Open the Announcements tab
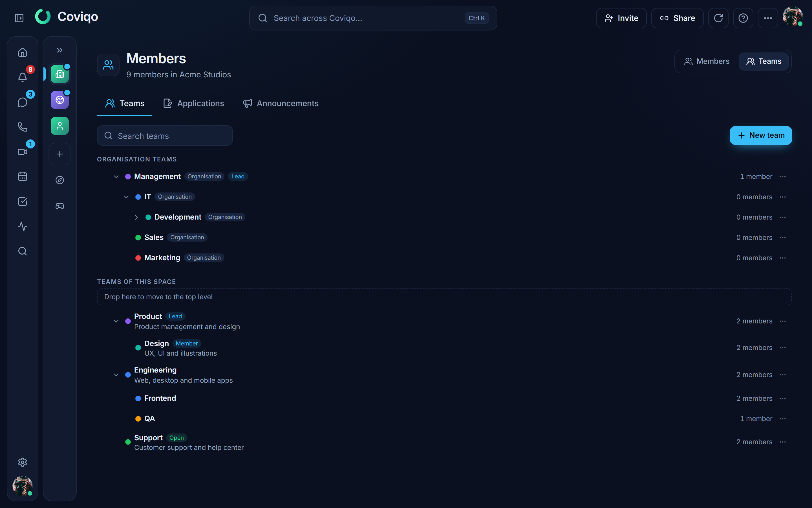This screenshot has height=508, width=812. point(281,104)
